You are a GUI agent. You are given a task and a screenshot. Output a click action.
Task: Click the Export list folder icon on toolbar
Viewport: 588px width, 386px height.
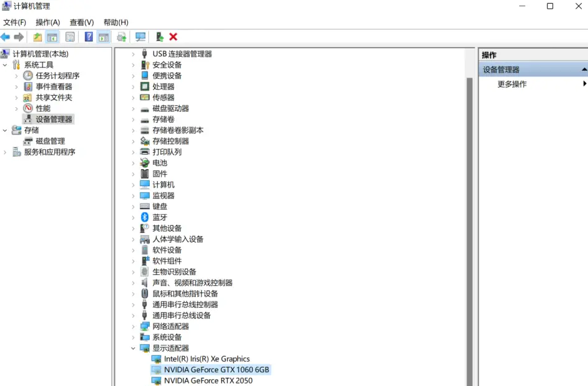[38, 36]
